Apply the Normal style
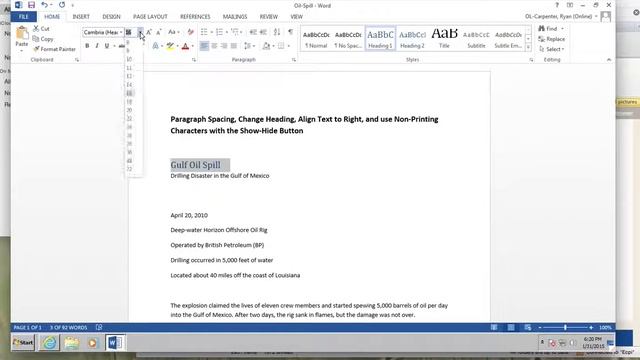 point(316,39)
